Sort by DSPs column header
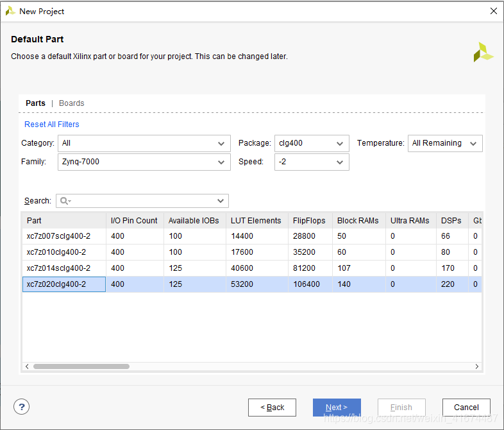Viewport: 504px width, 430px height. [452, 221]
